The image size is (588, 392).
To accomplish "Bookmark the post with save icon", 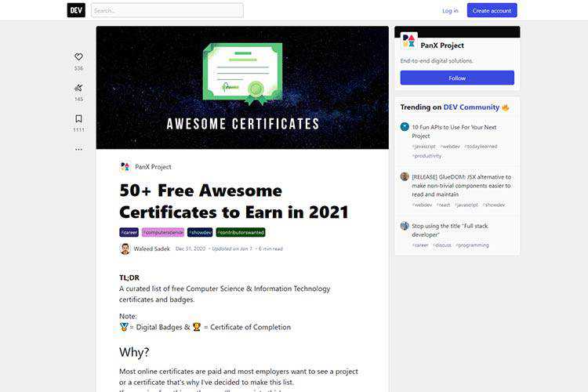I will (x=78, y=119).
